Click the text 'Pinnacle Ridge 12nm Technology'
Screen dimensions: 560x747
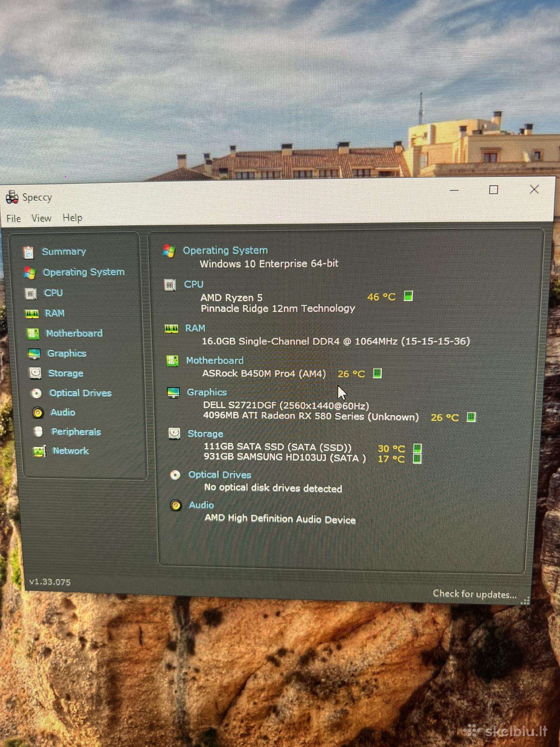coord(278,309)
